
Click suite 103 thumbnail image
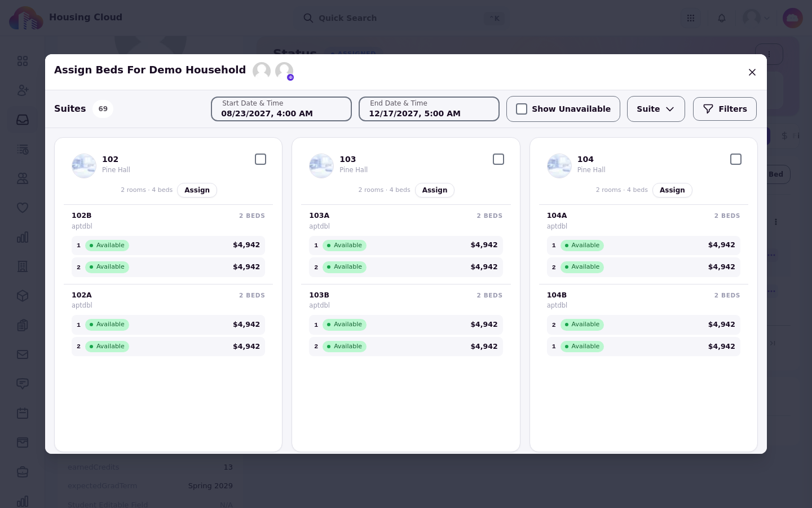[321, 166]
